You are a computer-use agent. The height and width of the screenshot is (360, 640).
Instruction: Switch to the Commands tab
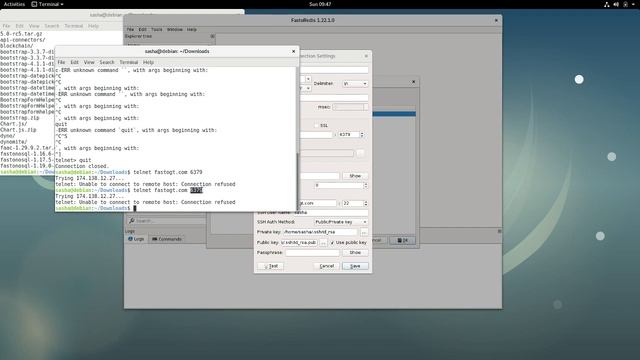tap(167, 239)
